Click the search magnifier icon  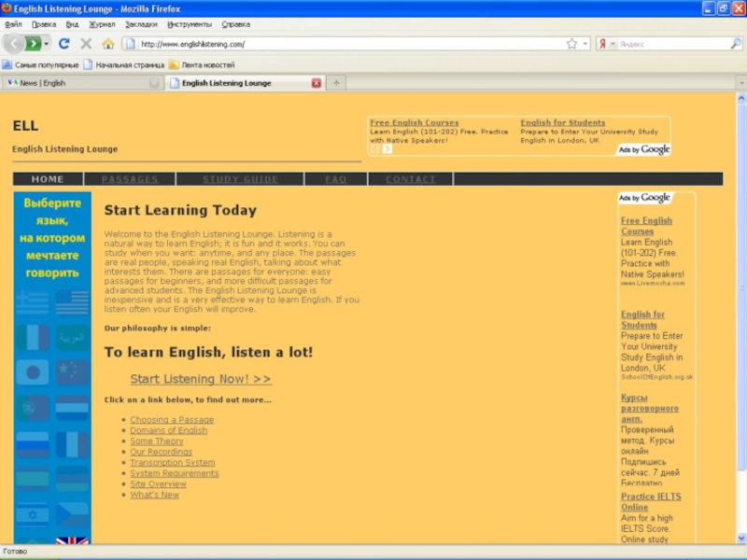pos(736,44)
